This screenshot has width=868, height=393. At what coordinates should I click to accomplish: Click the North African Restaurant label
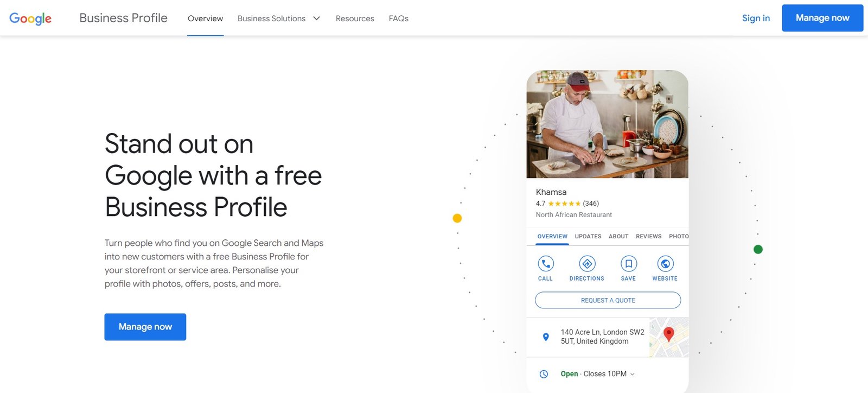click(x=573, y=215)
